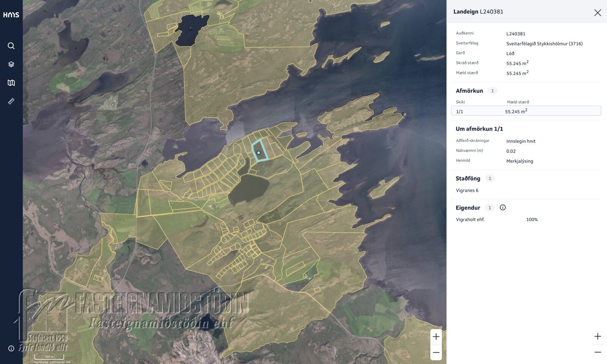This screenshot has height=364, width=607.
Task: Click the highlighted parcel marker on map
Action: click(x=259, y=152)
